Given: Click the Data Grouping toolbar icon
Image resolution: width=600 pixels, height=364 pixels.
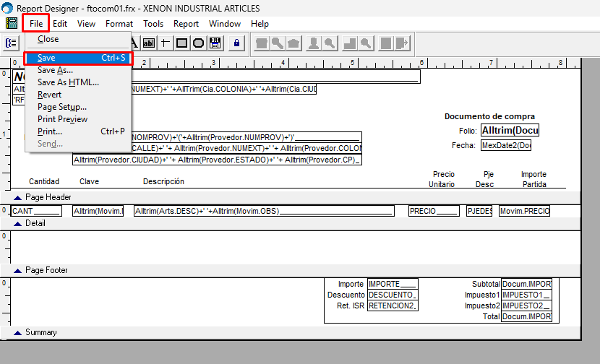Looking at the screenshot, I should (x=11, y=43).
